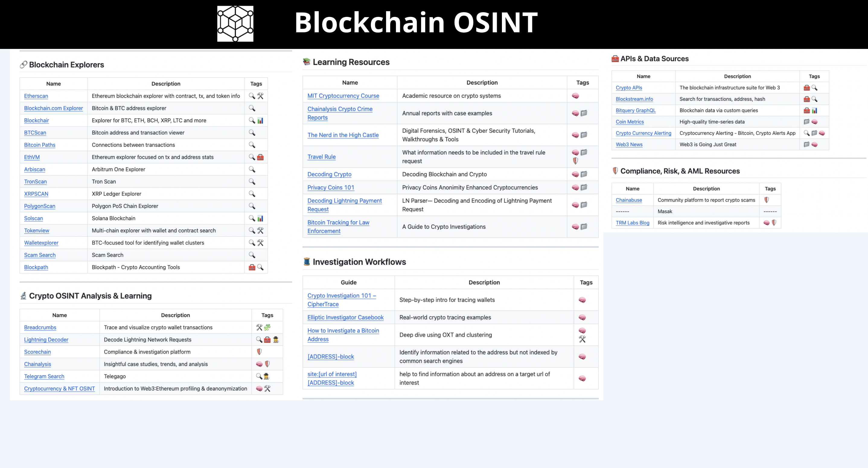Open the XRPSCAN link
Image resolution: width=868 pixels, height=468 pixels.
[36, 194]
